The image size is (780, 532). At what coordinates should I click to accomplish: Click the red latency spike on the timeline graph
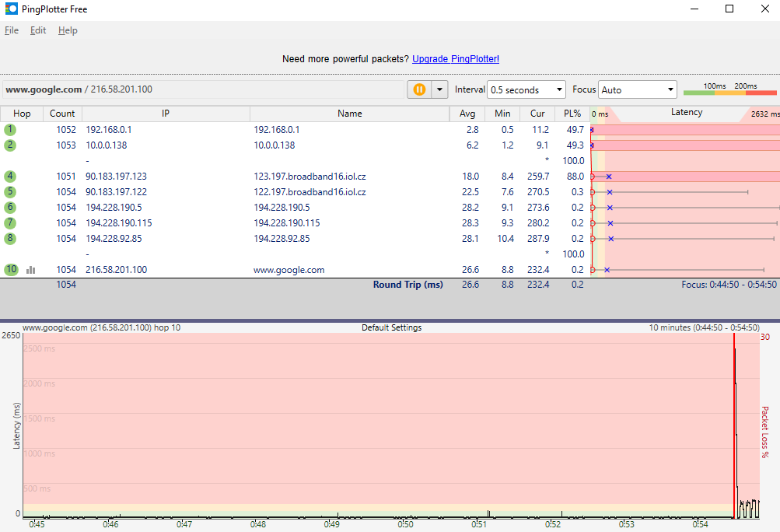tap(734, 366)
